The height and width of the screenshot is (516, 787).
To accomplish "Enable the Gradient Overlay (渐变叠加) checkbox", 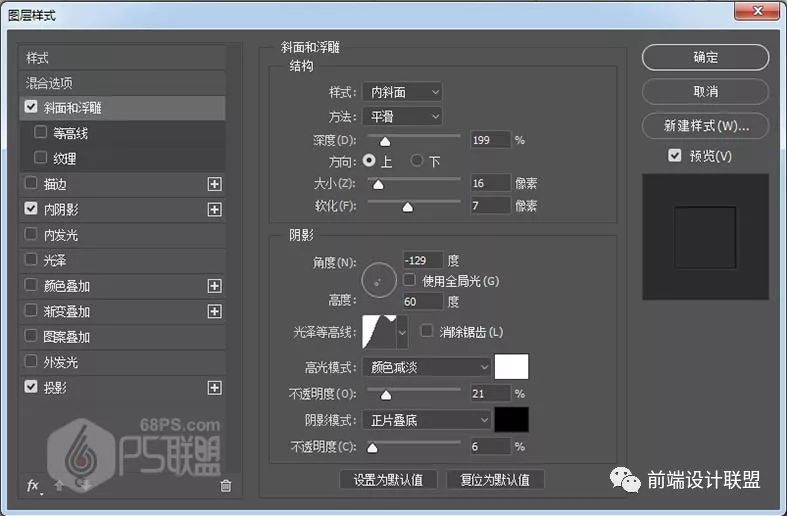I will click(31, 310).
